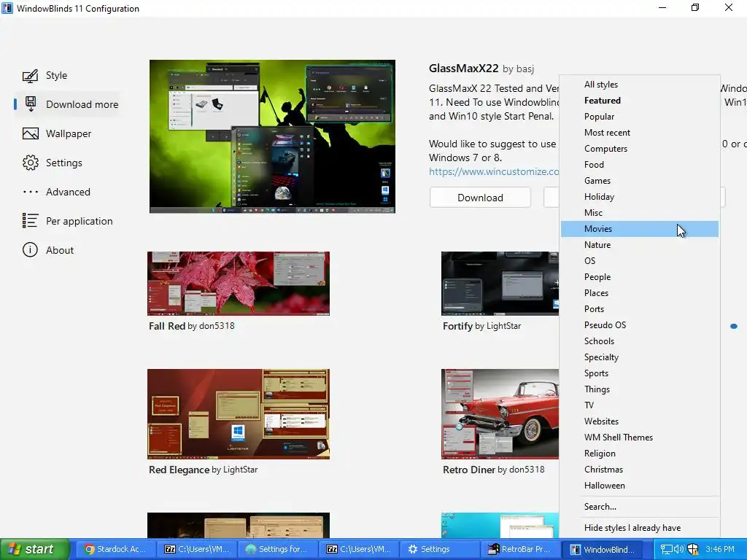Click the Download button for GlassMaxX22
747x560 pixels.
tap(480, 198)
